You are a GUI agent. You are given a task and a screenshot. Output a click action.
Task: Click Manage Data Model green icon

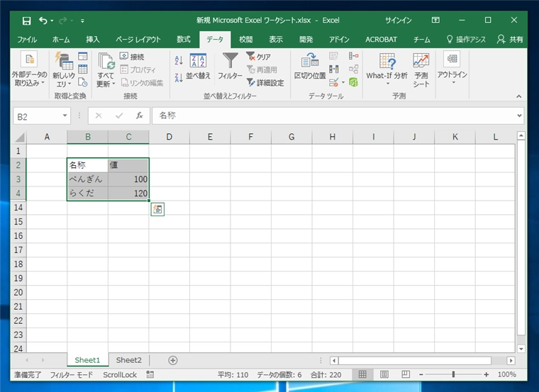coord(353,82)
